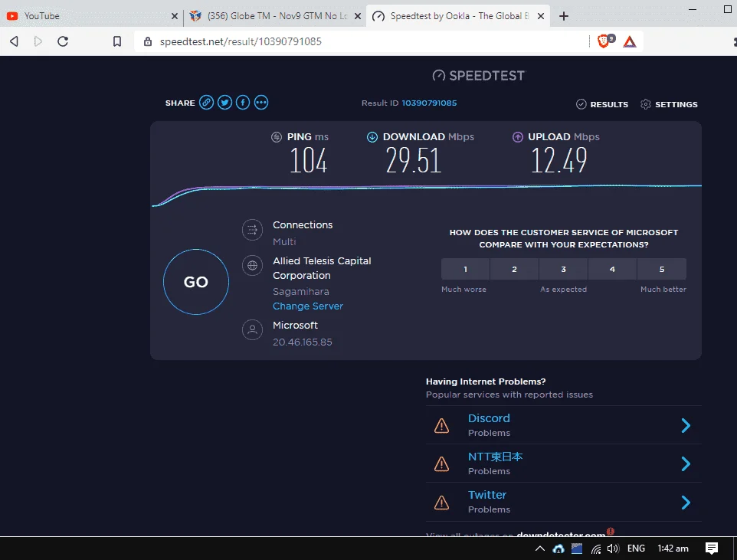Start test with GO button
The height and width of the screenshot is (560, 737).
click(x=196, y=282)
